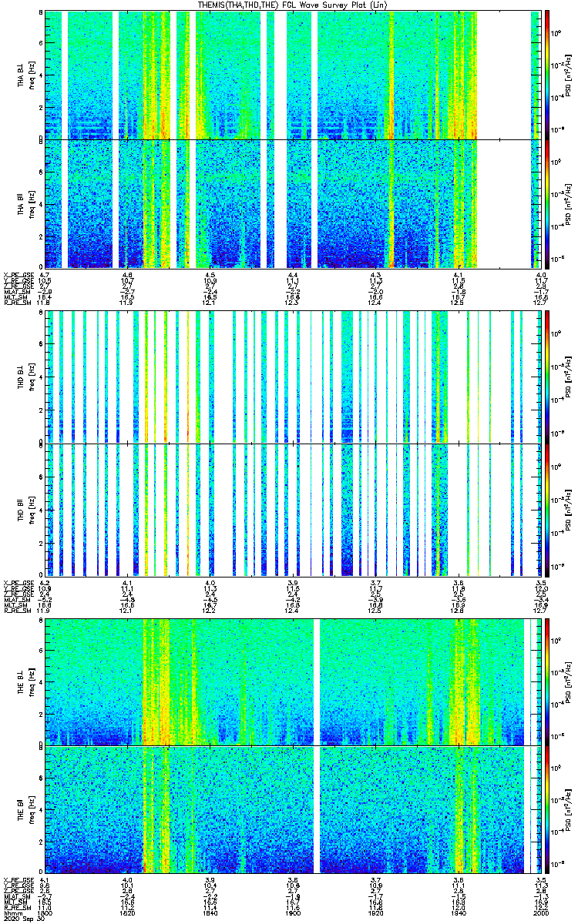This screenshot has width=578, height=924.
Task: Click the PSD color bar beside THD B∥ panel
Action: (547, 510)
